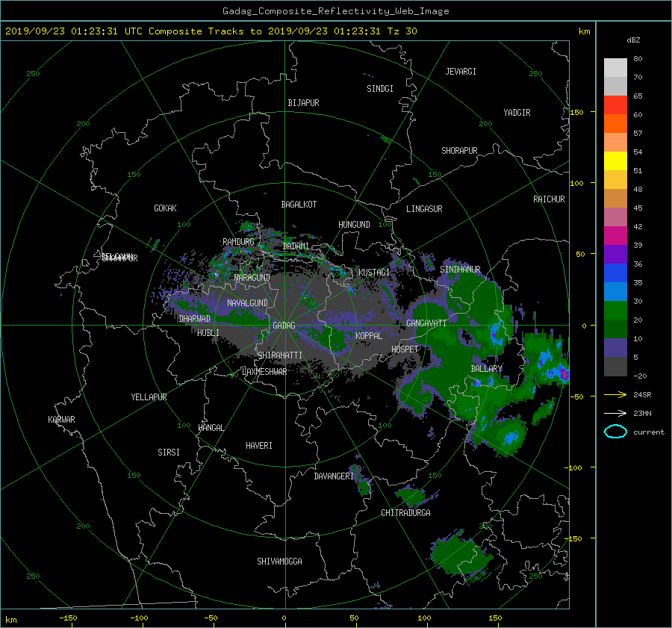Click the LAXMESHWAR city label
Screen dimensions: 672x628
point(264,372)
